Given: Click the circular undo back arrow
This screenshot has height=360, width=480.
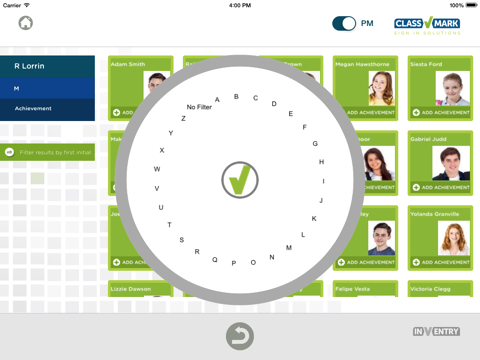Looking at the screenshot, I should pos(240,336).
